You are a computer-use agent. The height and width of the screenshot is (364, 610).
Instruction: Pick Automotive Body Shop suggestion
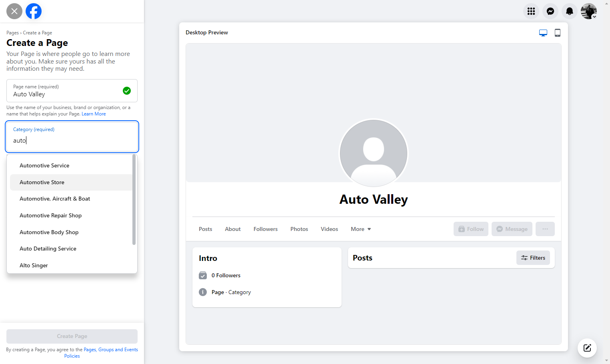click(x=71, y=232)
